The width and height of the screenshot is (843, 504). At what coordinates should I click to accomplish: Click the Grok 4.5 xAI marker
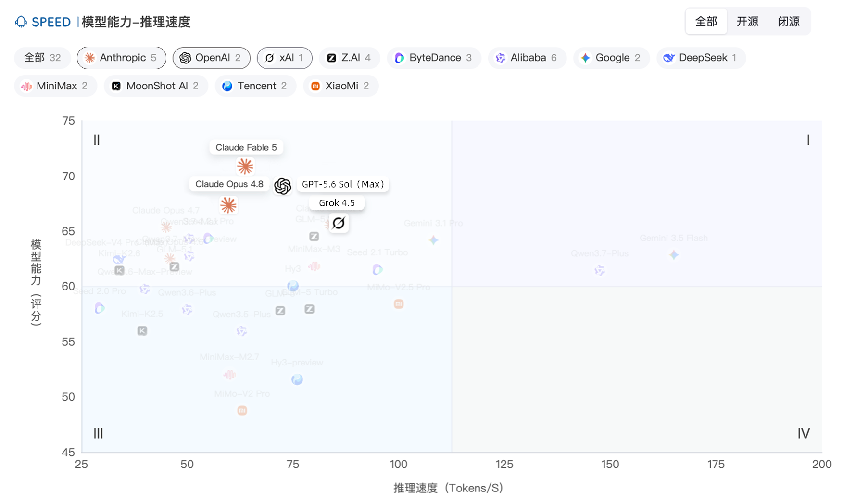click(x=339, y=223)
